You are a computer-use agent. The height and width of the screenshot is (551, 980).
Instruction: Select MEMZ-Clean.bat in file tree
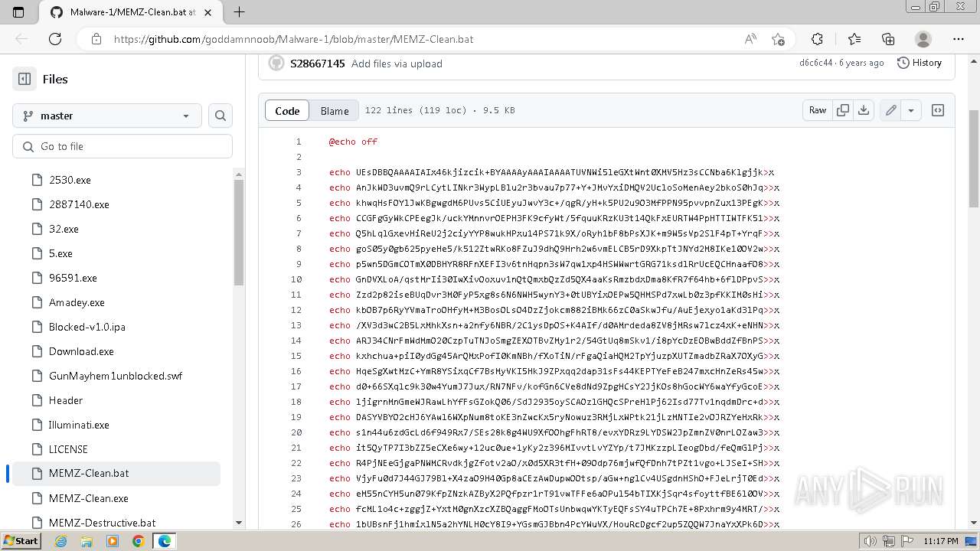point(116,473)
